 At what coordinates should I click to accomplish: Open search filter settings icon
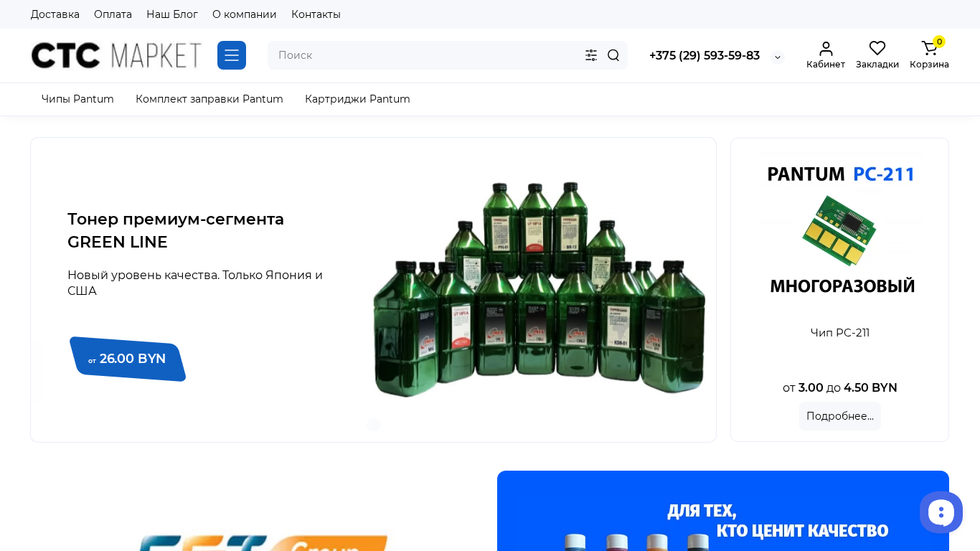tap(591, 55)
